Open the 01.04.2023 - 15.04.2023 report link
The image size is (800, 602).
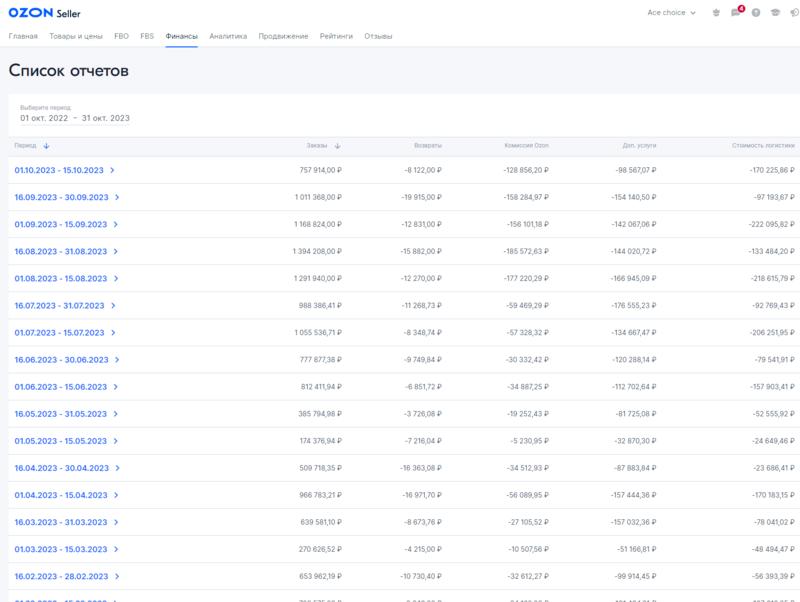click(61, 495)
